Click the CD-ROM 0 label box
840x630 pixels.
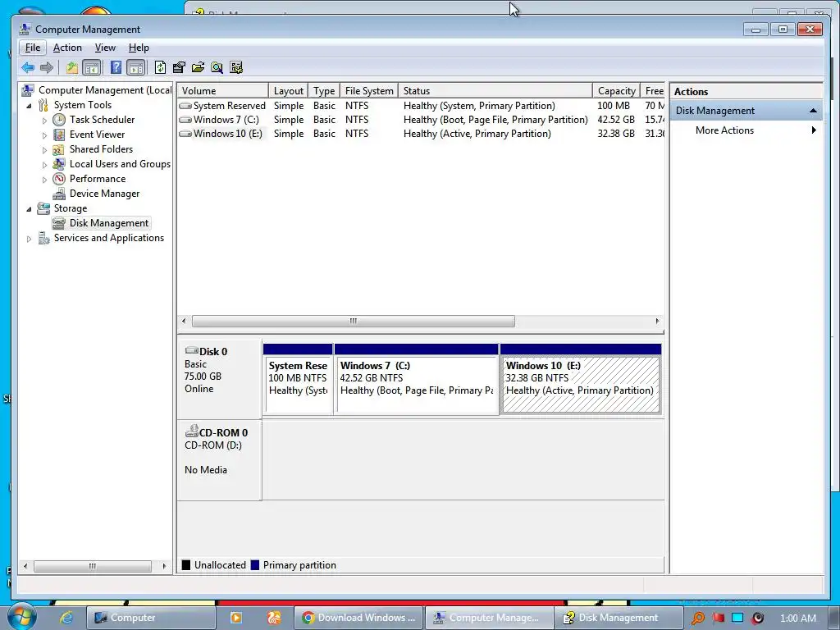point(220,460)
